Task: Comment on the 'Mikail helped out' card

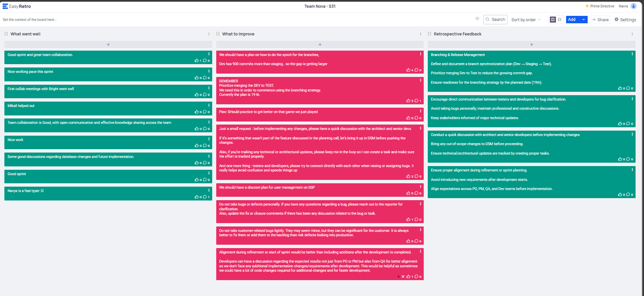Action: pos(205,112)
